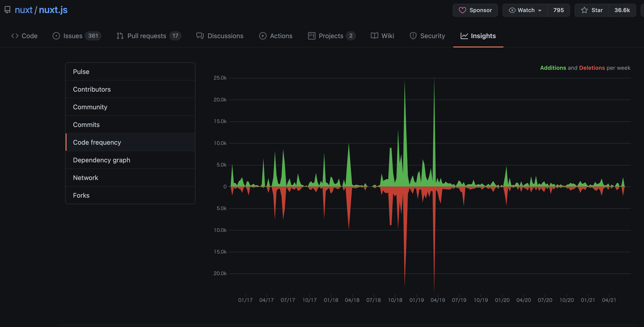This screenshot has width=644, height=327.
Task: Click the Discussions speech bubble icon
Action: coord(200,36)
